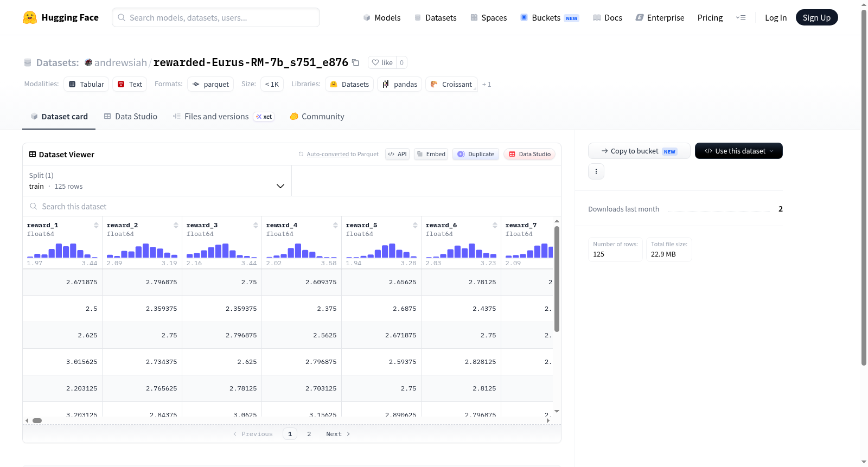Show the +1 additional libraries
Screen dimensions: 868x467
click(487, 85)
